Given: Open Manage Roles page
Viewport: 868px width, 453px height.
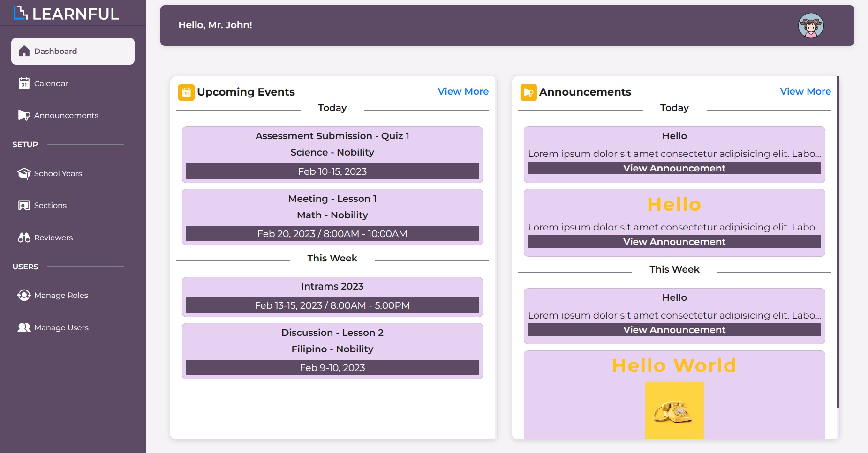Looking at the screenshot, I should [73, 295].
